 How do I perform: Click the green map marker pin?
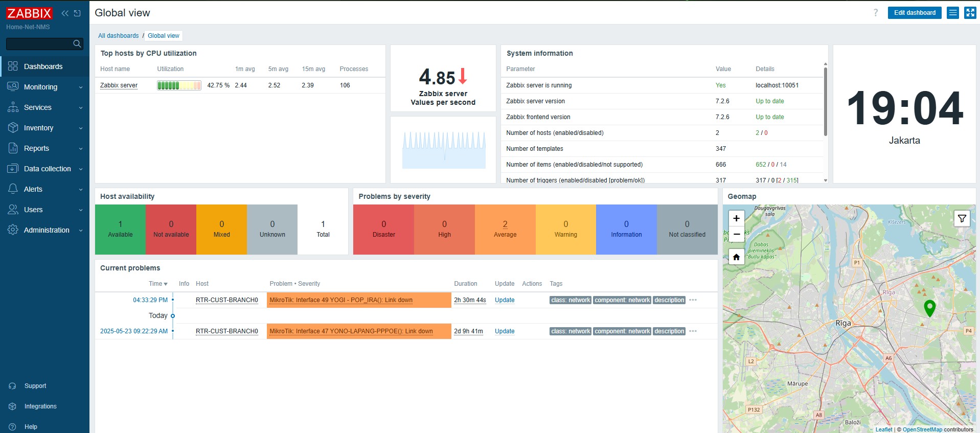[x=929, y=308]
